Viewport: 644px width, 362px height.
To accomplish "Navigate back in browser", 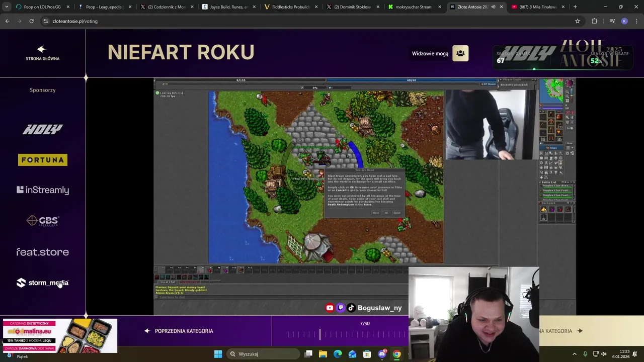I will point(7,21).
